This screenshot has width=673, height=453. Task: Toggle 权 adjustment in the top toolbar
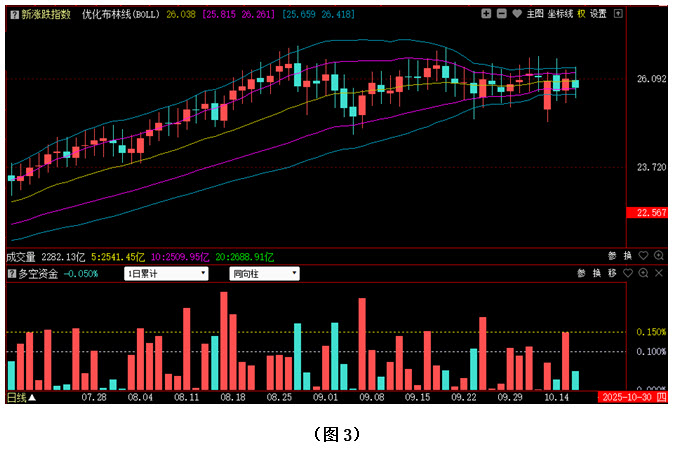click(x=581, y=14)
